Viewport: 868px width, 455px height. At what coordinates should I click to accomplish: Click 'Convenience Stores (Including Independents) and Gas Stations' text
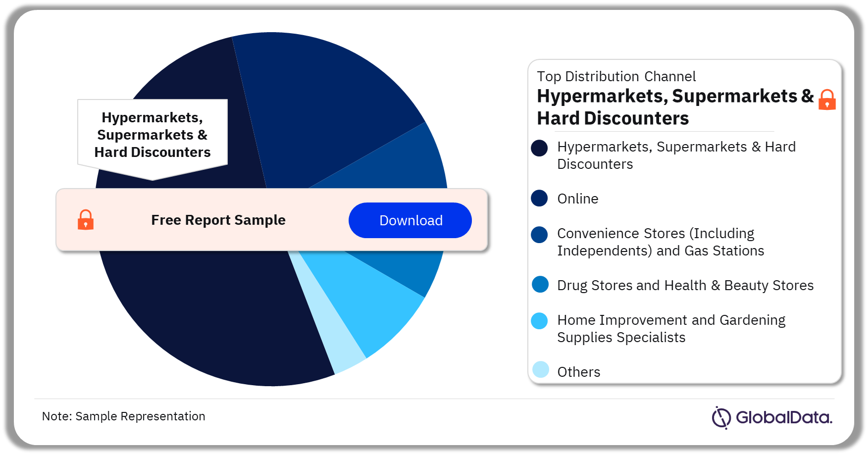coord(661,242)
